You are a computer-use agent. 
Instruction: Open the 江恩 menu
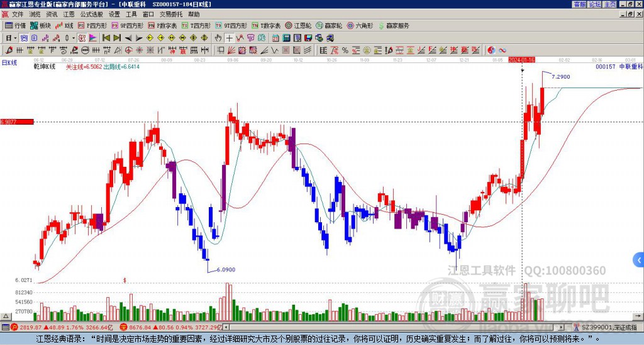click(69, 14)
